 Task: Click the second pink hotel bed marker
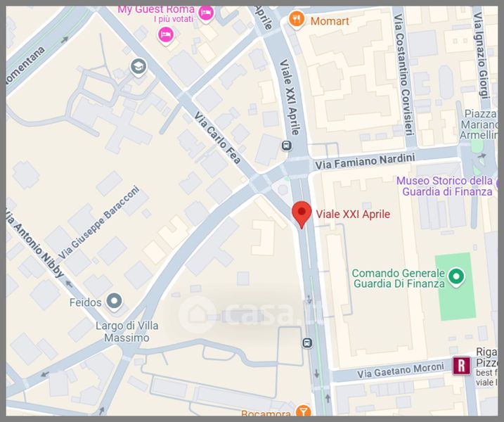(x=166, y=35)
